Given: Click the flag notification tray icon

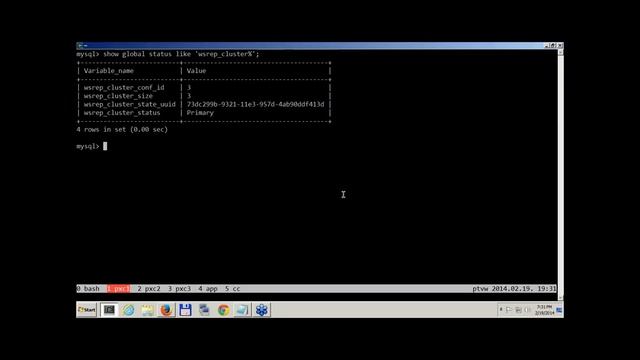Looking at the screenshot, I should 509,310.
